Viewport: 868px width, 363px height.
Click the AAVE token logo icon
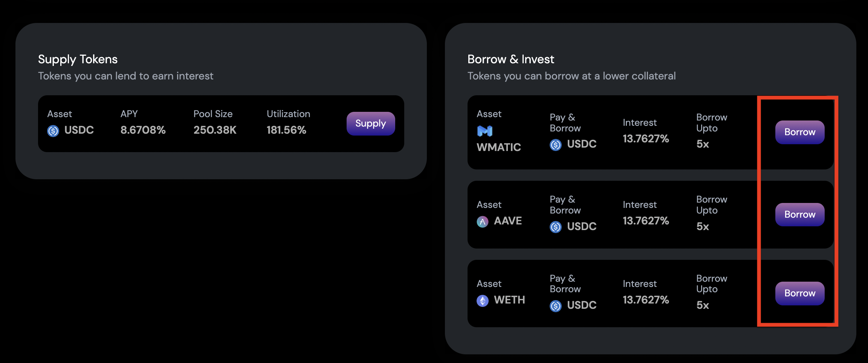pyautogui.click(x=483, y=221)
